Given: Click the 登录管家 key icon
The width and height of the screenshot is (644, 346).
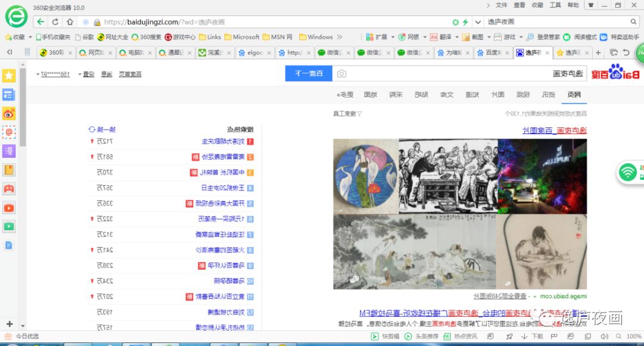Looking at the screenshot, I should coord(530,37).
